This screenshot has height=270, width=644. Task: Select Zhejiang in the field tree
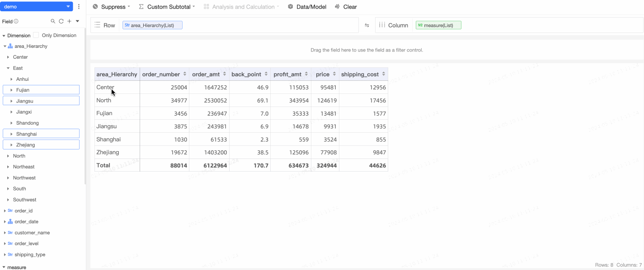[x=41, y=145]
